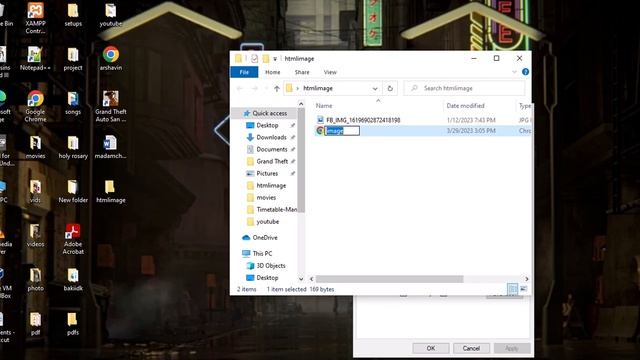The width and height of the screenshot is (640, 360).
Task: Open Timetable-Man folder in navigation pane
Action: pyautogui.click(x=277, y=209)
